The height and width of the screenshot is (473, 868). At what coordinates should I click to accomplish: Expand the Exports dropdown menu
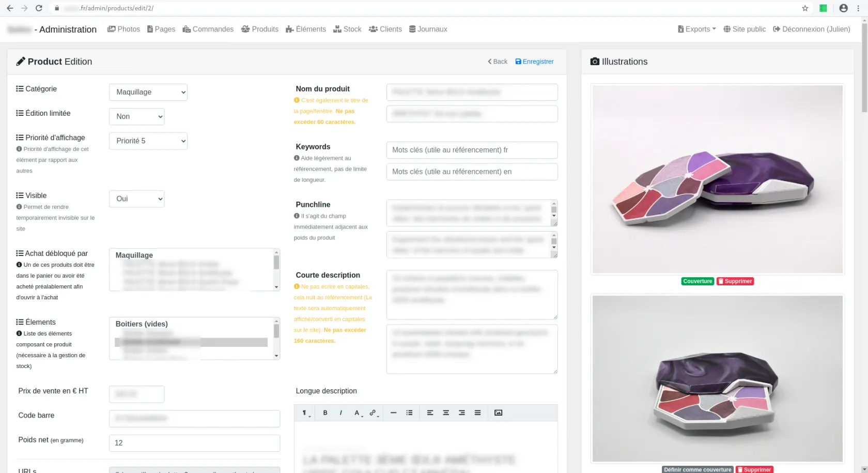697,29
